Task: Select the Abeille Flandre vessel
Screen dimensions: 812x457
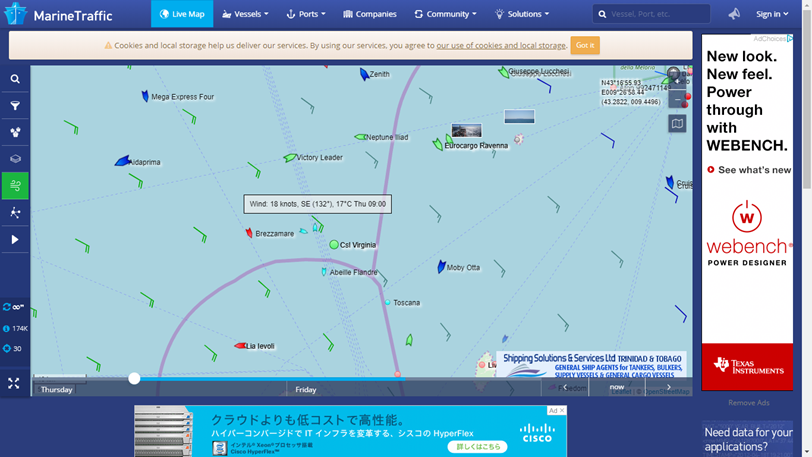Action: tap(324, 272)
